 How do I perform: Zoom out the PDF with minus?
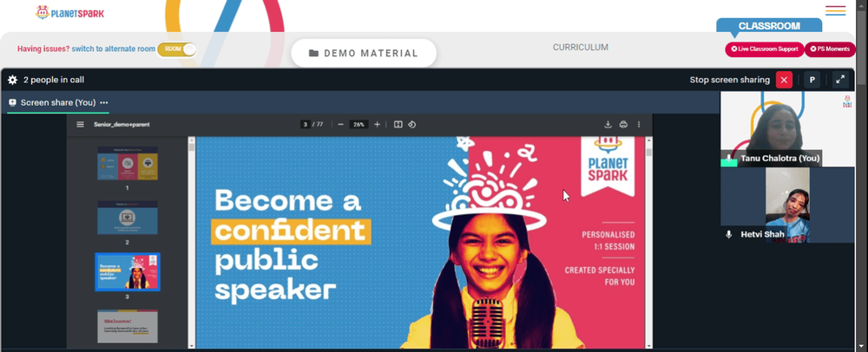coord(341,124)
